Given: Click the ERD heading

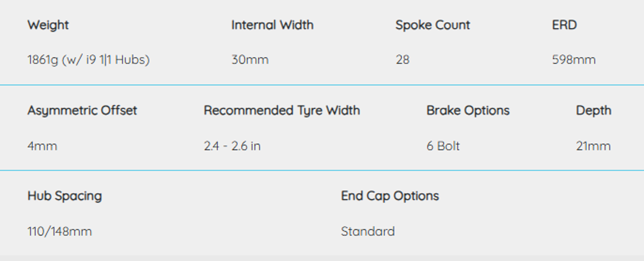Looking at the screenshot, I should pos(564,25).
